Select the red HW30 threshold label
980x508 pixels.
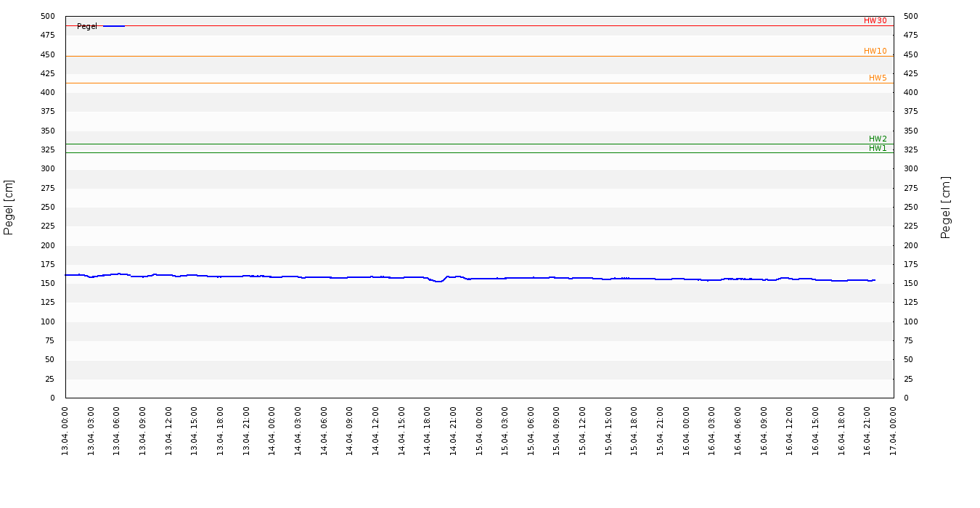tap(875, 21)
